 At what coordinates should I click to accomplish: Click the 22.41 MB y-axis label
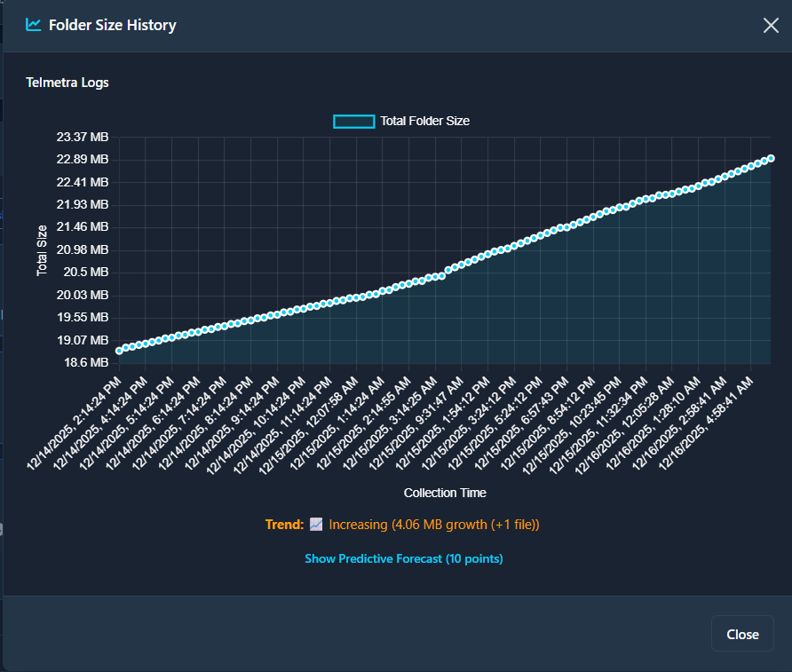coord(83,182)
